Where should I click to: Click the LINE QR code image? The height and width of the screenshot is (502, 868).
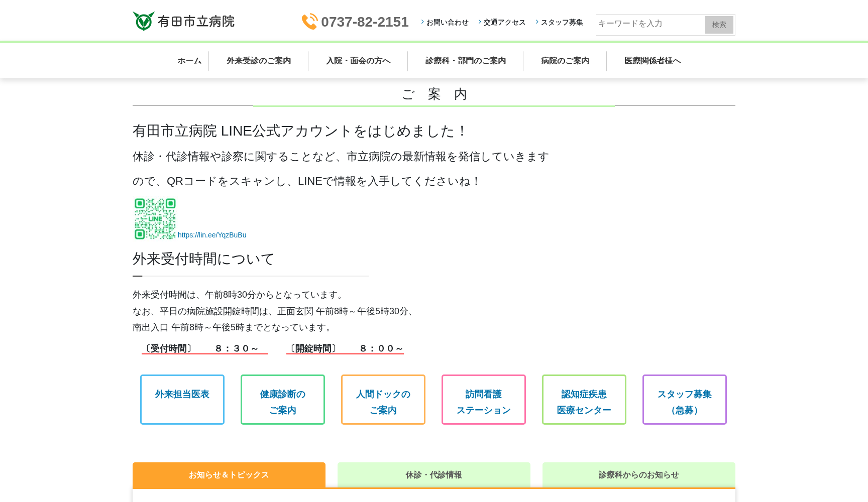click(155, 219)
